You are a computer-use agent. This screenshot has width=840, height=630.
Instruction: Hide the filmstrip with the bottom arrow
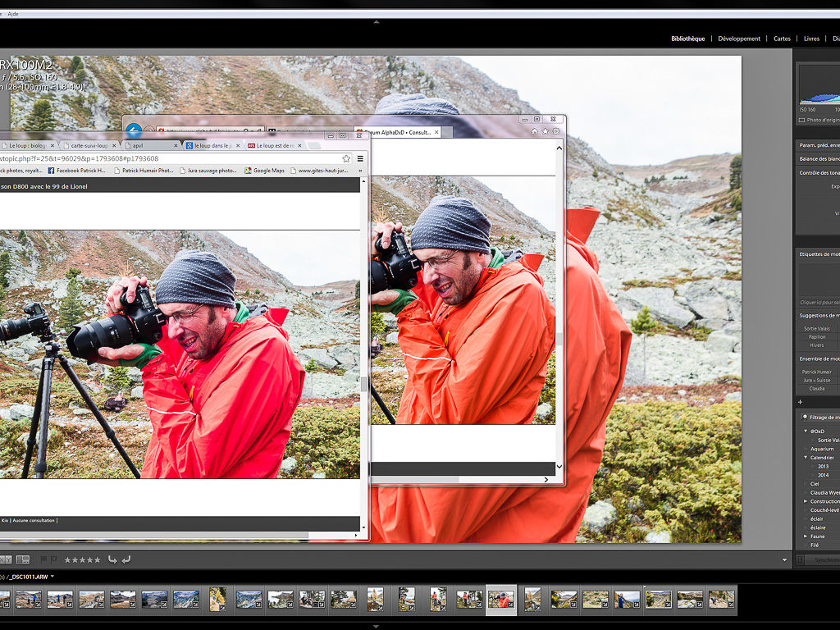click(x=376, y=626)
